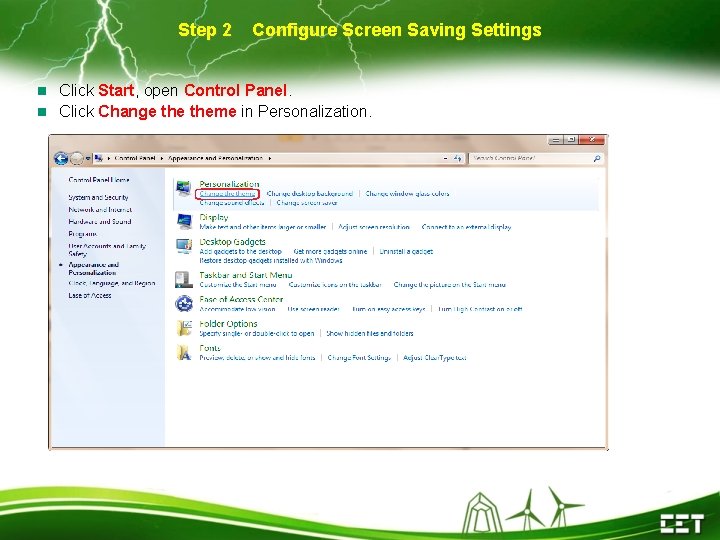
Task: Click the Taskbar and Start Menu icon
Action: (184, 279)
